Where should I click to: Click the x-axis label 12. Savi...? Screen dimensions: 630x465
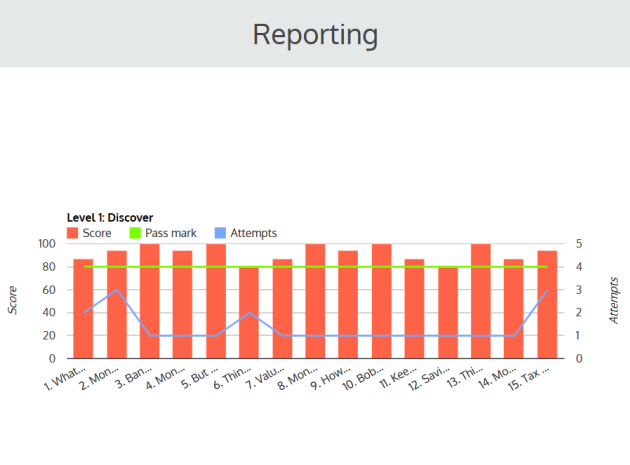click(429, 378)
